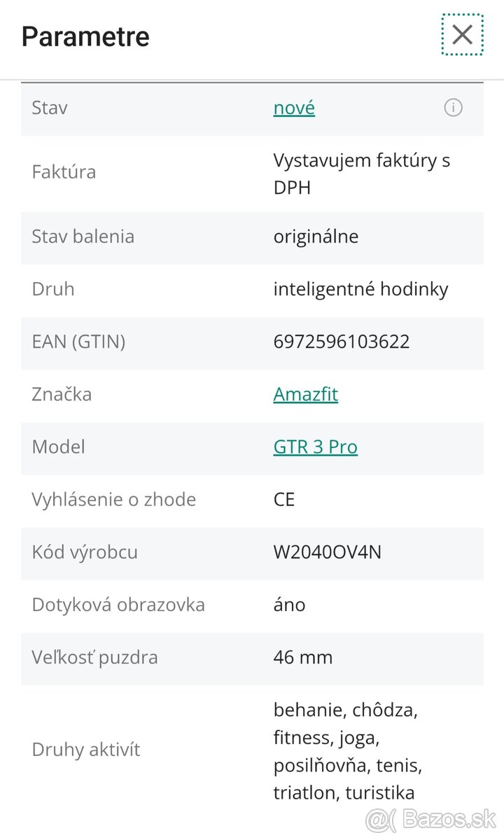Click the Stav balenia value originálne
Screen dimensions: 504x840
click(315, 237)
